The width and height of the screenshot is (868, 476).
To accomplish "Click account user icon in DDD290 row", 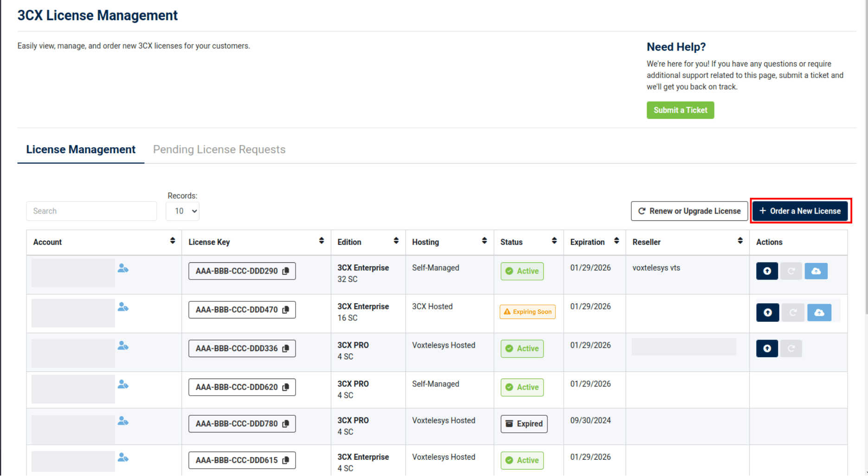I will pyautogui.click(x=123, y=268).
